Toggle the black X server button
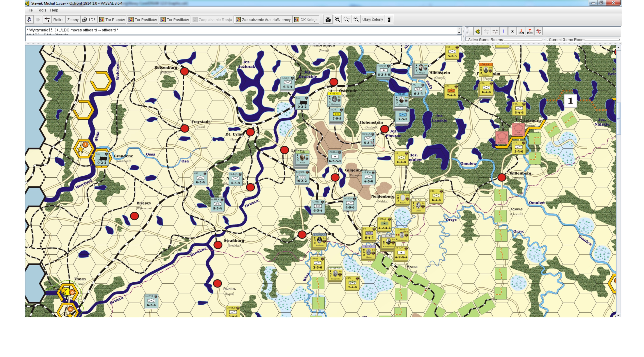The image size is (644, 357). click(512, 32)
